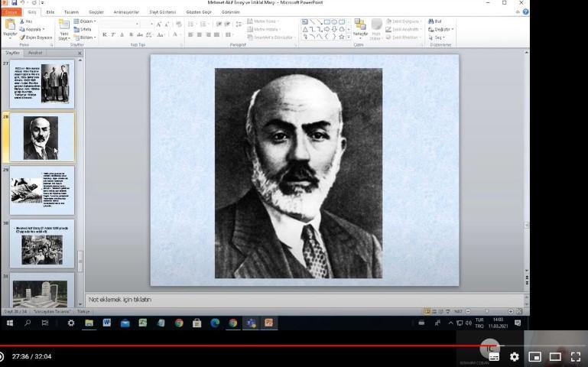Click Bul (Find) button

tap(435, 21)
